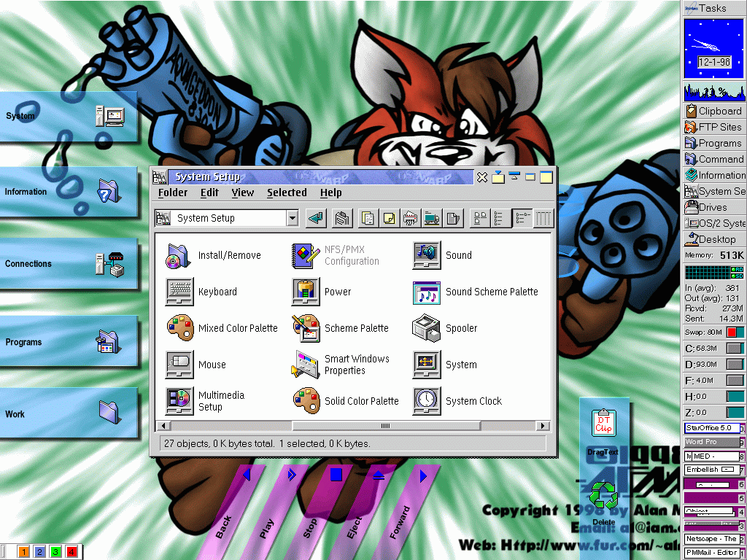The width and height of the screenshot is (747, 560).
Task: Click the horizontal scrollbar left arrow
Action: coord(163,426)
